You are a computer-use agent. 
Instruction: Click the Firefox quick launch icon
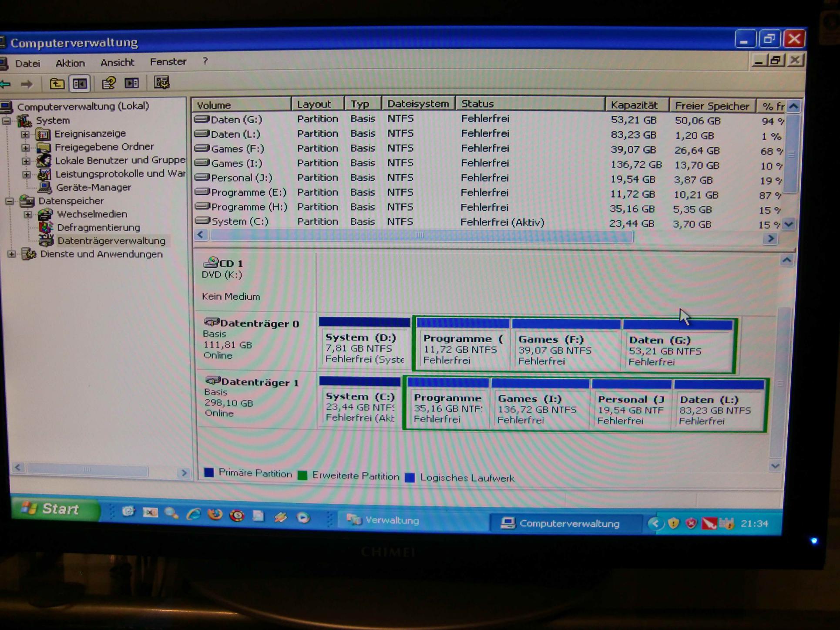215,515
